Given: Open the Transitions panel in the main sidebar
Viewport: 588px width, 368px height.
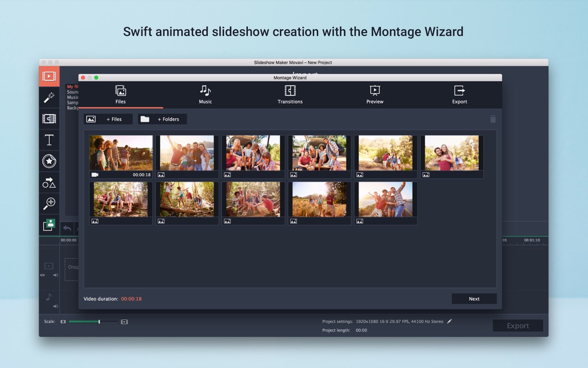Looking at the screenshot, I should 49,119.
